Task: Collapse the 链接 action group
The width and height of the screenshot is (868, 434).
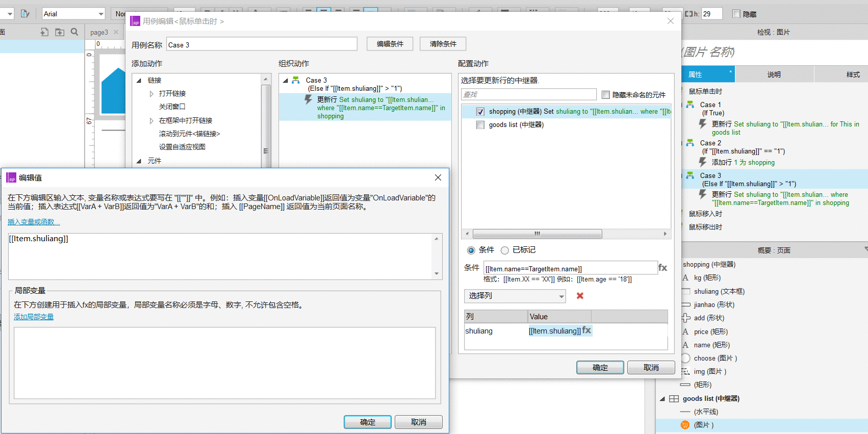Action: click(x=139, y=80)
